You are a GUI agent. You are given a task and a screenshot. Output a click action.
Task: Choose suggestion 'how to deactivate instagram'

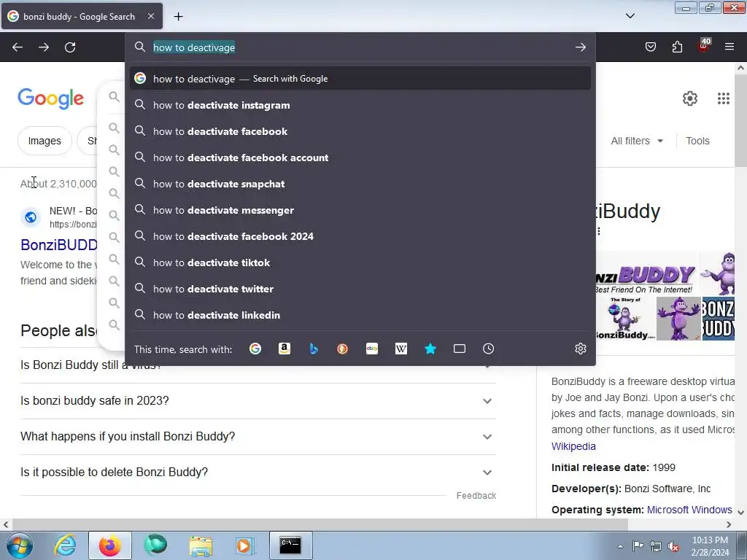click(360, 105)
